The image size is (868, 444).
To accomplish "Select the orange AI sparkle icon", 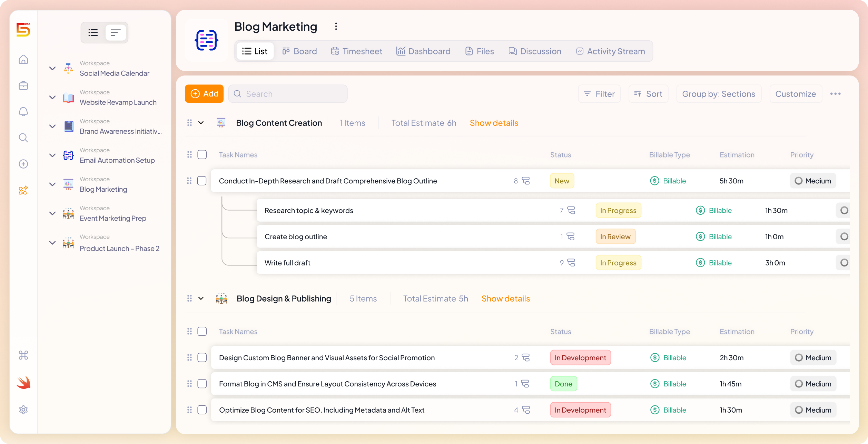I will (23, 190).
